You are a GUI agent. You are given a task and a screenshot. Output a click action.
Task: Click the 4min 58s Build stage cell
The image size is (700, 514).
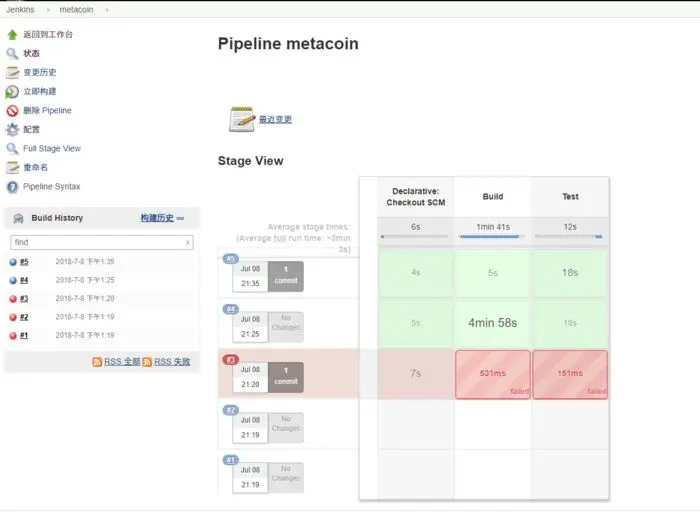click(493, 323)
